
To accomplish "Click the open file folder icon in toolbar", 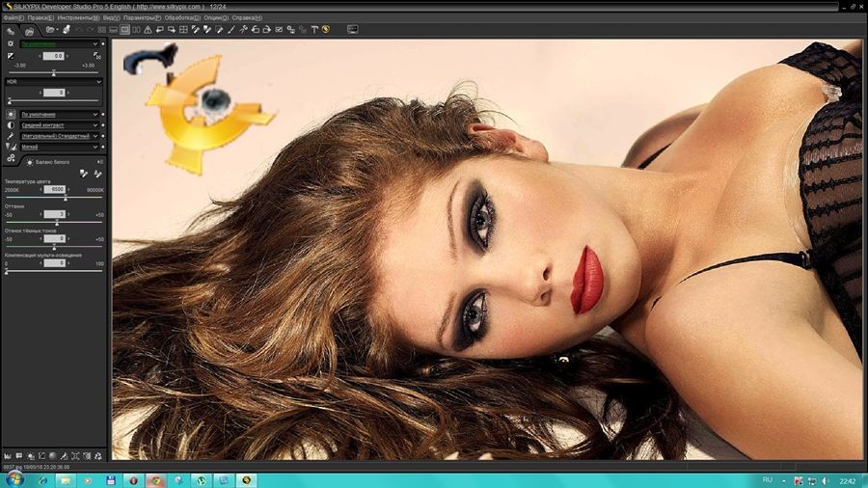I will [x=50, y=30].
